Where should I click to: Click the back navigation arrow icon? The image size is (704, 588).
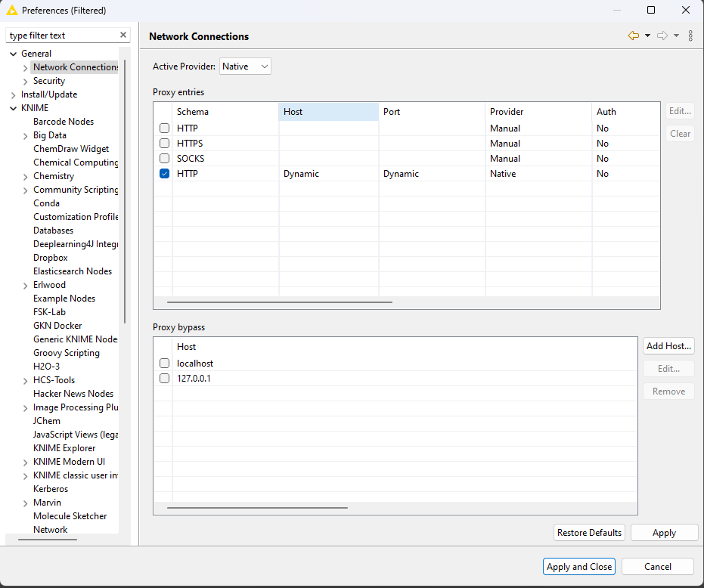(x=633, y=36)
